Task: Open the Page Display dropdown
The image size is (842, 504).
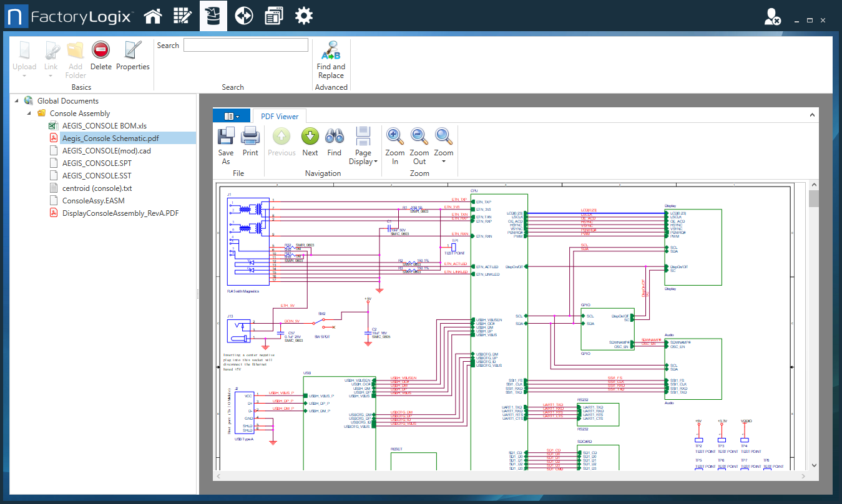Action: 363,146
